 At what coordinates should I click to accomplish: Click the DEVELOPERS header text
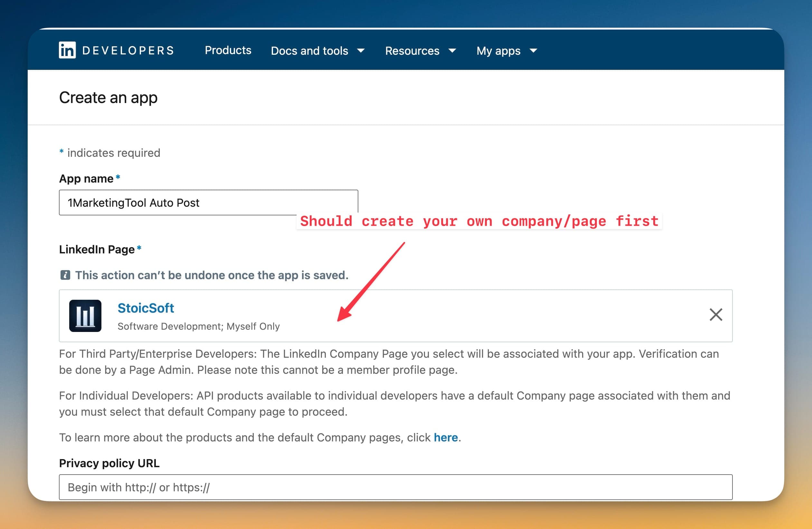(128, 51)
